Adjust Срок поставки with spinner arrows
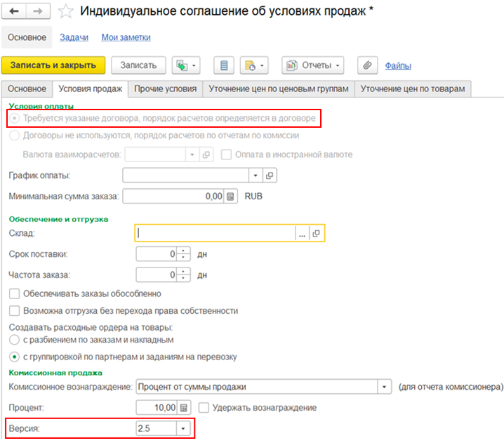Image resolution: width=504 pixels, height=443 pixels. coord(183,254)
